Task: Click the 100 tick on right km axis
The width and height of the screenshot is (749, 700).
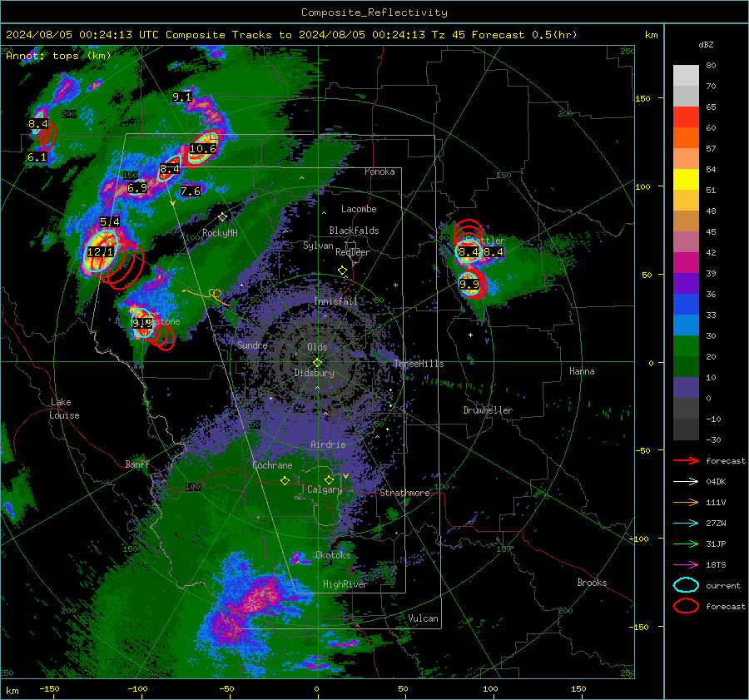Action: pos(642,186)
